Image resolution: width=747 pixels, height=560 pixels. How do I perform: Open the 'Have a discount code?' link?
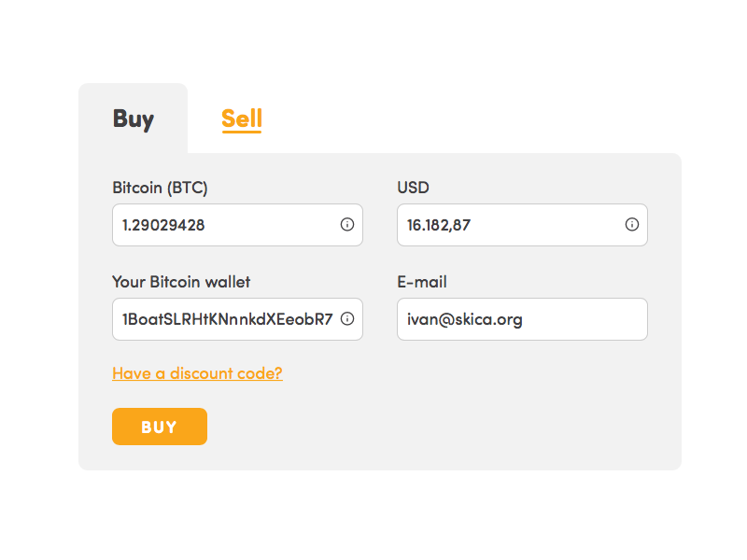tap(197, 373)
